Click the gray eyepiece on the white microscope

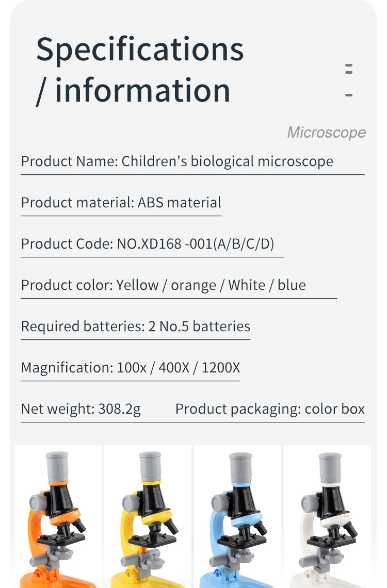(330, 467)
